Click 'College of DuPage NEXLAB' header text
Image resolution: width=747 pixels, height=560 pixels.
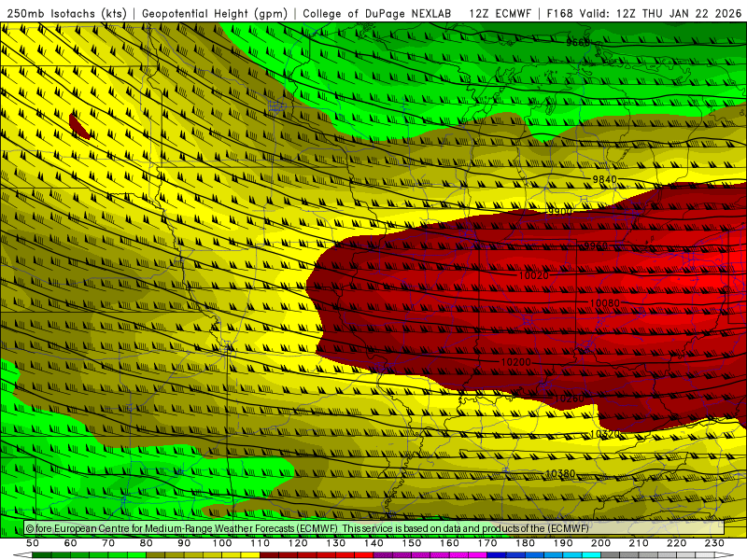[377, 13]
